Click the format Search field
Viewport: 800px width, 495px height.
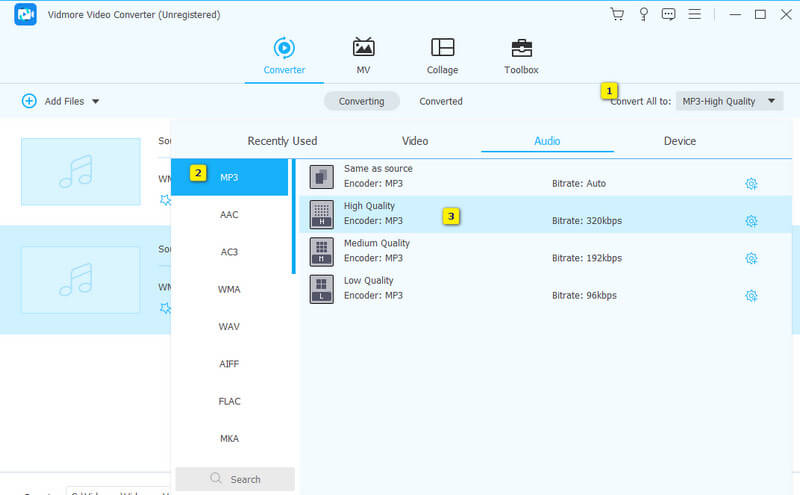click(x=235, y=479)
